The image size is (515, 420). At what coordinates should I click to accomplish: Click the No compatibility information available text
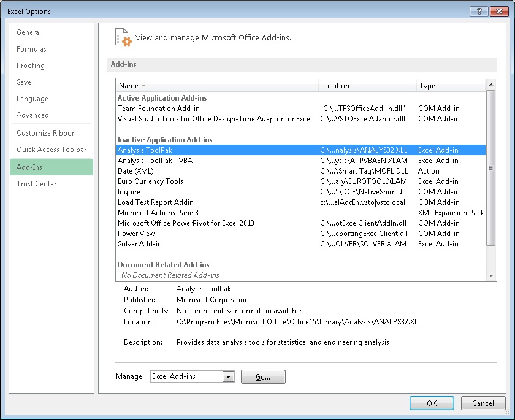pyautogui.click(x=239, y=311)
